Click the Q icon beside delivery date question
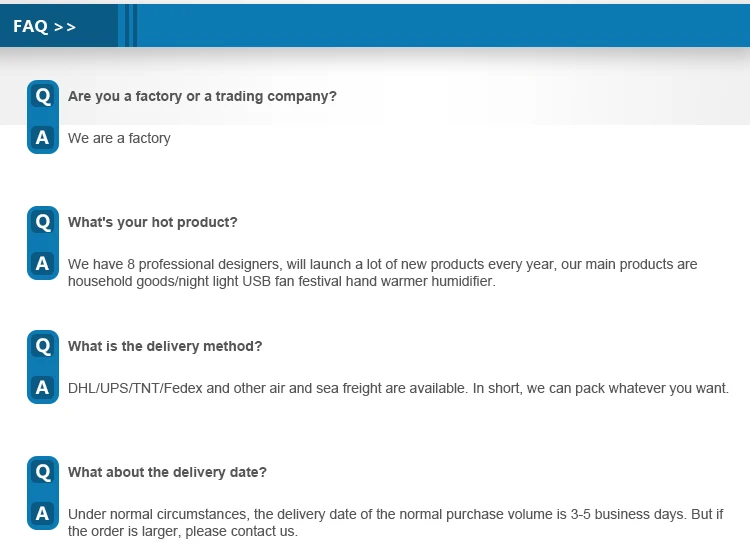This screenshot has width=750, height=548. pyautogui.click(x=42, y=471)
